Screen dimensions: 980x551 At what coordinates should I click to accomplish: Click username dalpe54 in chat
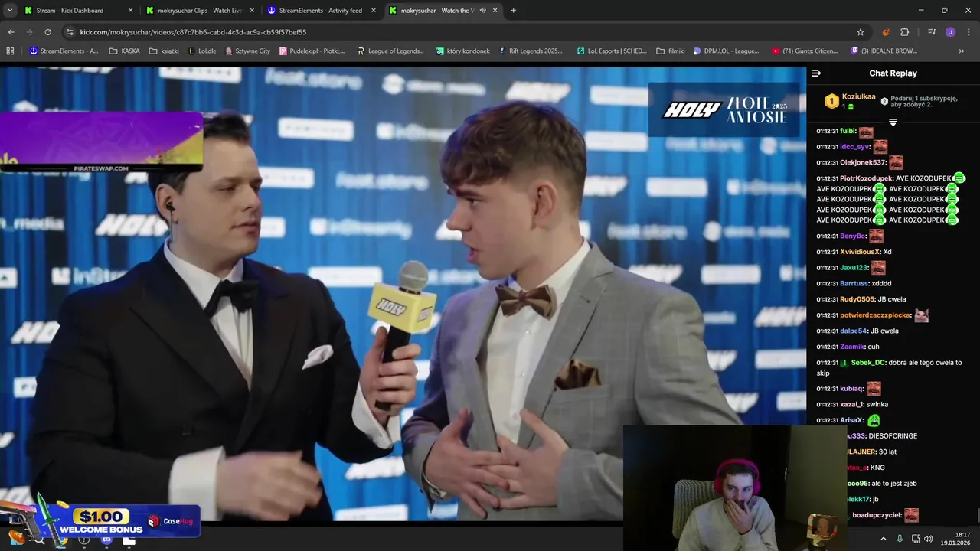[854, 331]
